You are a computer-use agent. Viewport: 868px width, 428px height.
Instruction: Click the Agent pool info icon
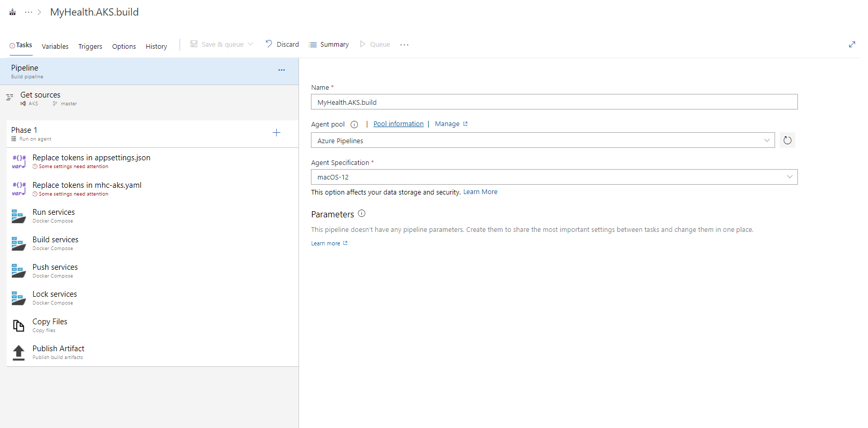354,125
